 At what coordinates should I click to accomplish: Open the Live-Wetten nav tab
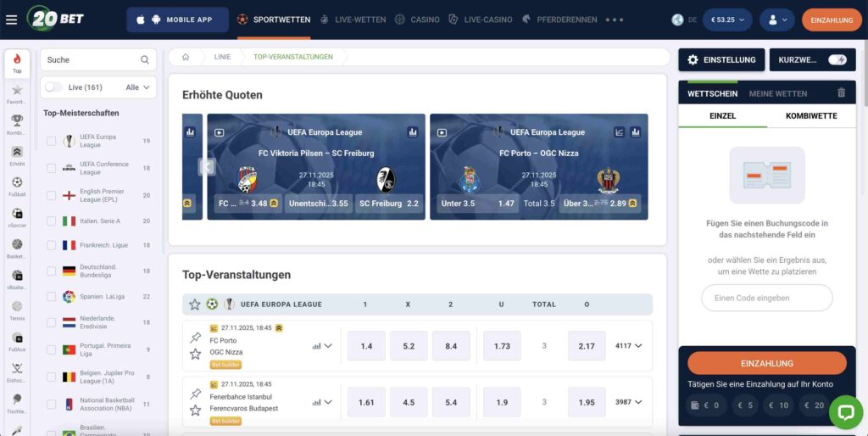[x=353, y=20]
